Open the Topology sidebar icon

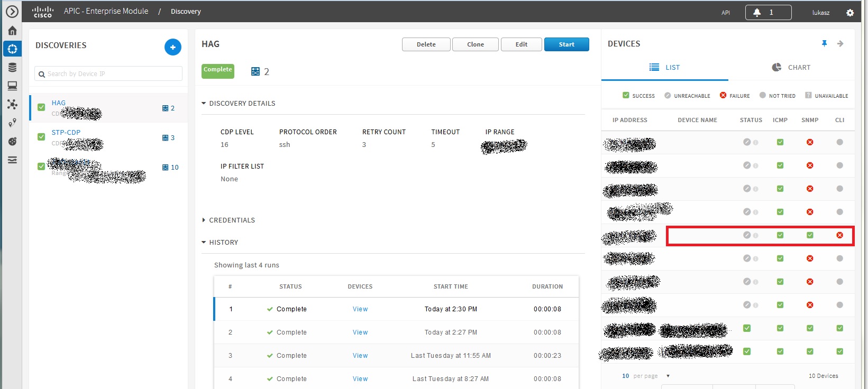point(12,104)
